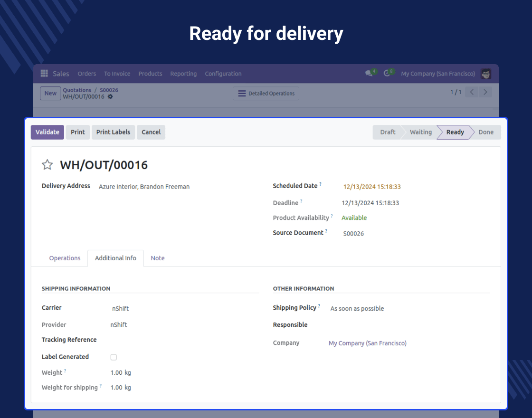Viewport: 532px width, 418px height.
Task: Open Detailed Operations button
Action: tap(266, 93)
